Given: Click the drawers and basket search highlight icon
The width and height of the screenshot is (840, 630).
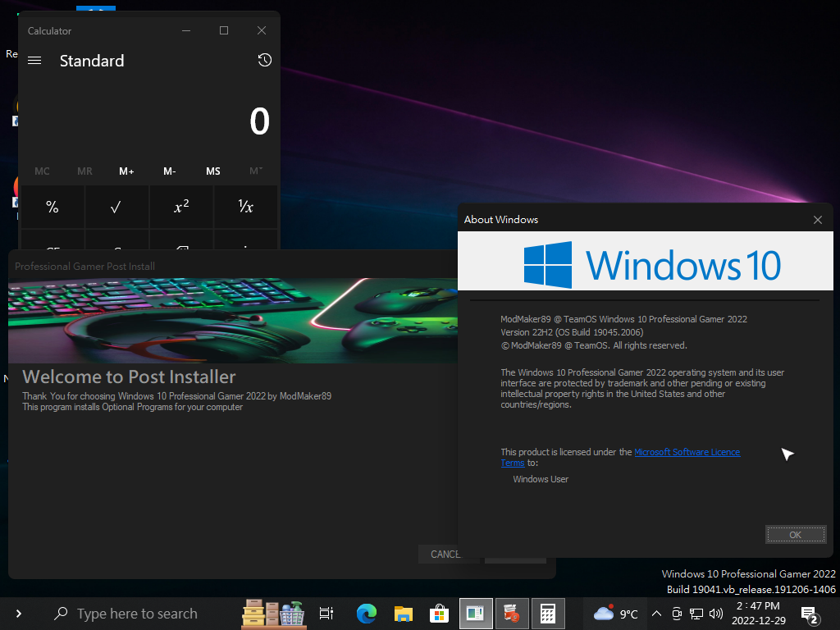Looking at the screenshot, I should pyautogui.click(x=274, y=614).
